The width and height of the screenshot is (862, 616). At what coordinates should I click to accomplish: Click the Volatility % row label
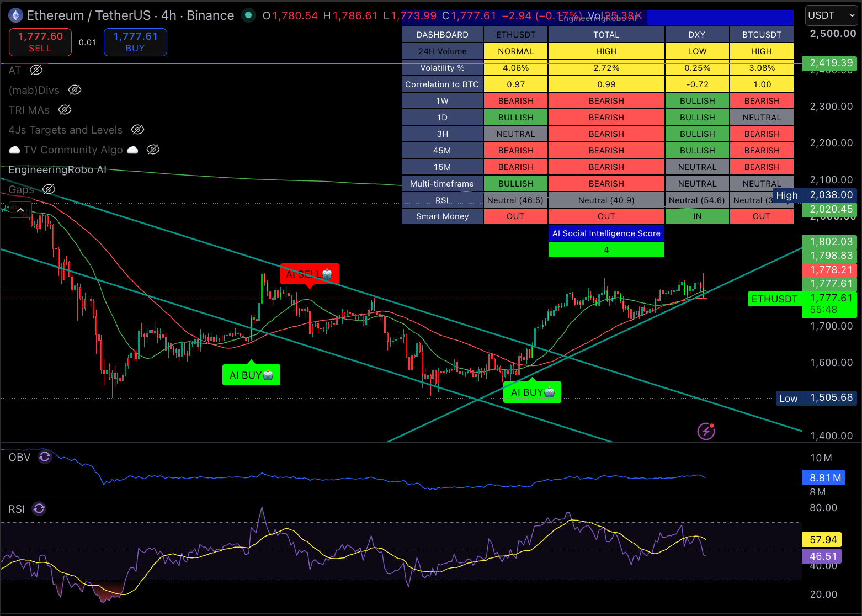coord(443,68)
